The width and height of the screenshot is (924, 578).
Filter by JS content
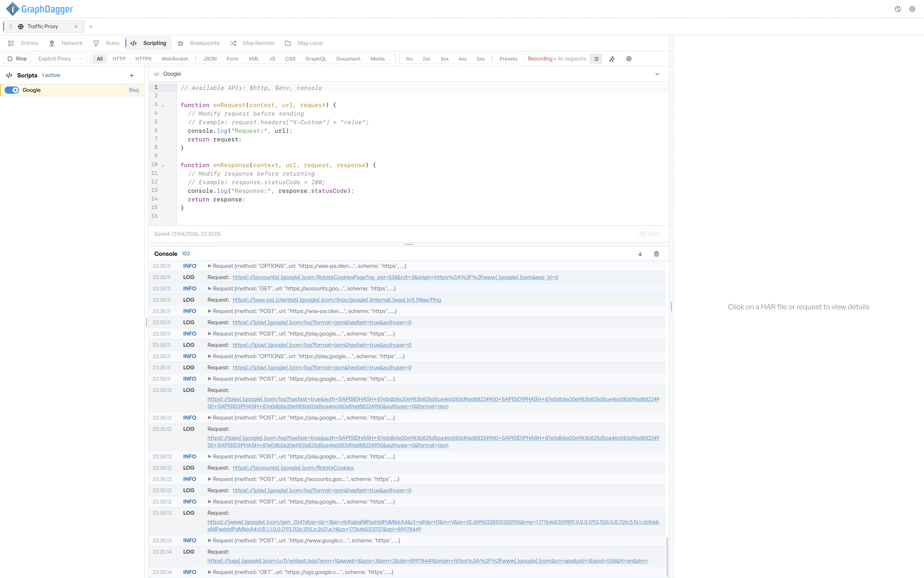272,59
